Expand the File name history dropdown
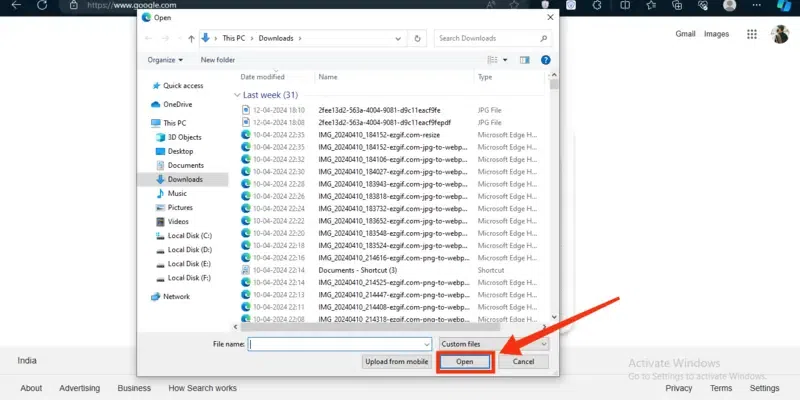The height and width of the screenshot is (400, 800). pyautogui.click(x=427, y=344)
